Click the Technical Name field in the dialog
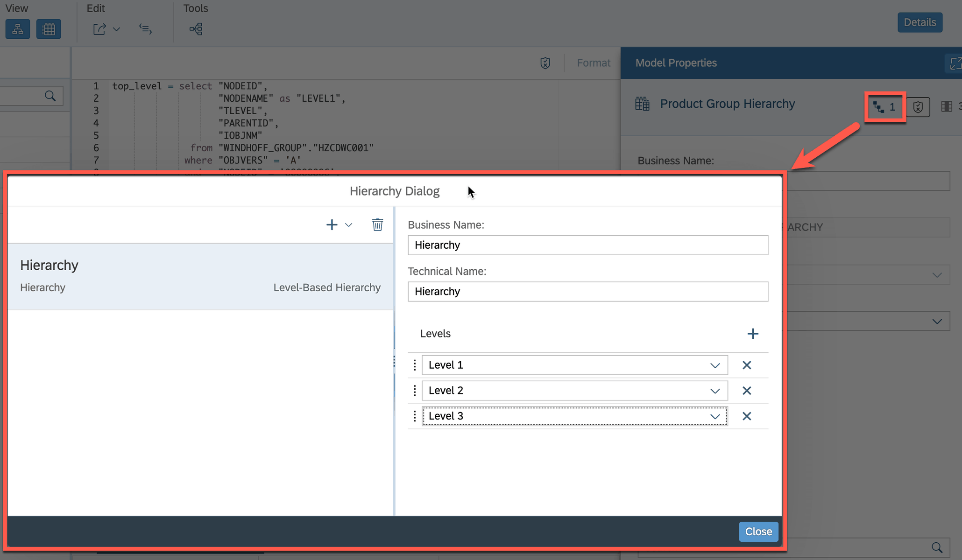This screenshot has height=560, width=962. point(587,292)
